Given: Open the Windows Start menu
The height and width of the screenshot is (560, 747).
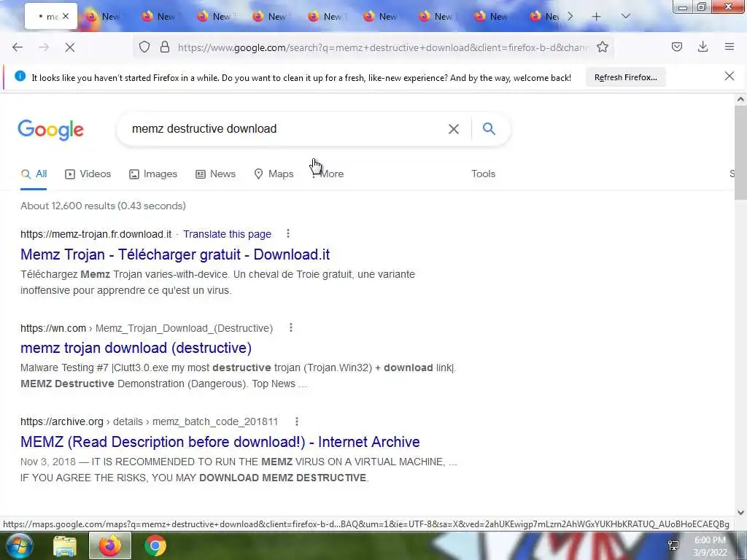Looking at the screenshot, I should 18,545.
